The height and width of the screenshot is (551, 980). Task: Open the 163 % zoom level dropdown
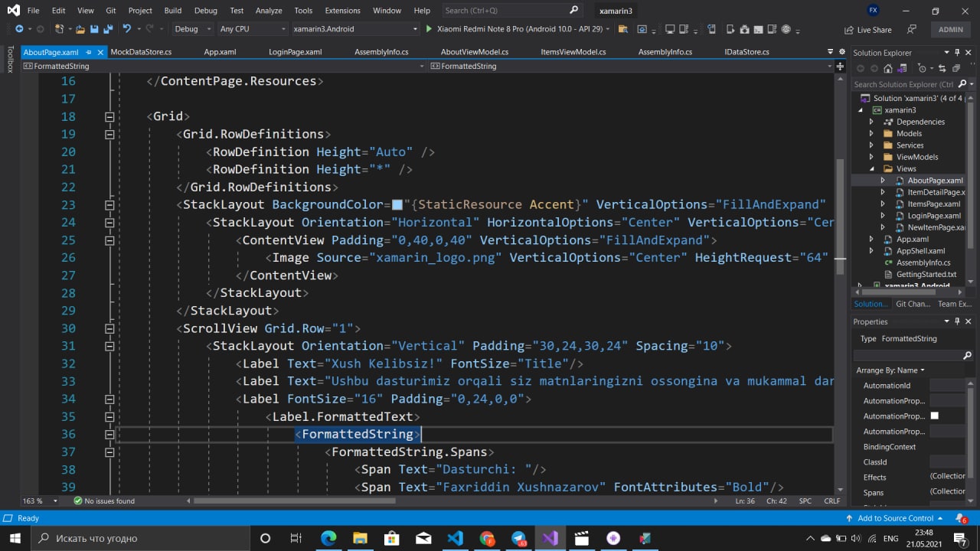click(41, 500)
